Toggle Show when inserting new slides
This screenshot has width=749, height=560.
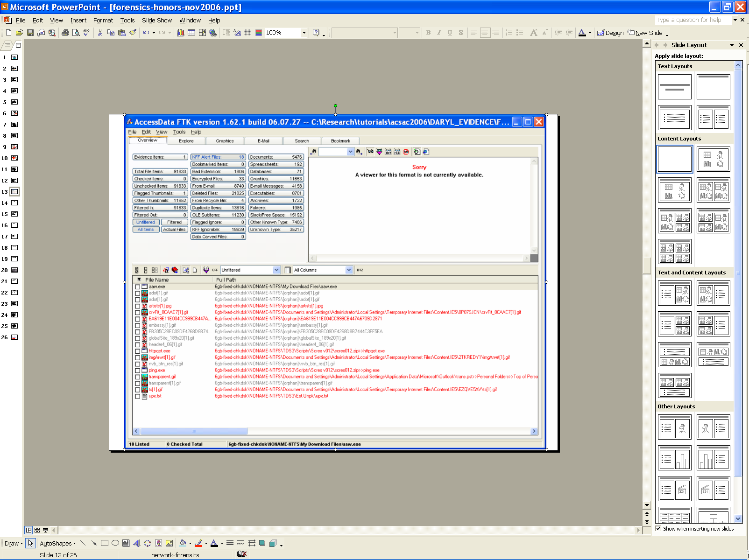pyautogui.click(x=658, y=529)
